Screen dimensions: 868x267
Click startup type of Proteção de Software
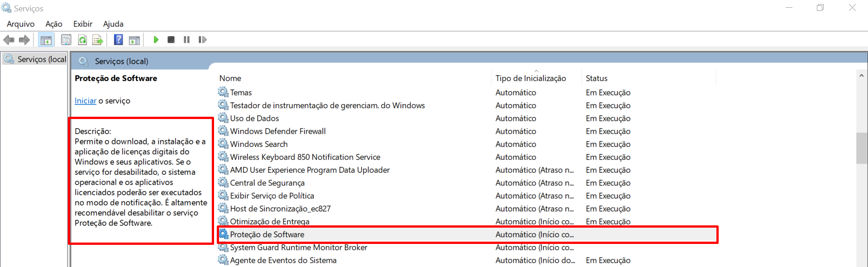click(534, 234)
